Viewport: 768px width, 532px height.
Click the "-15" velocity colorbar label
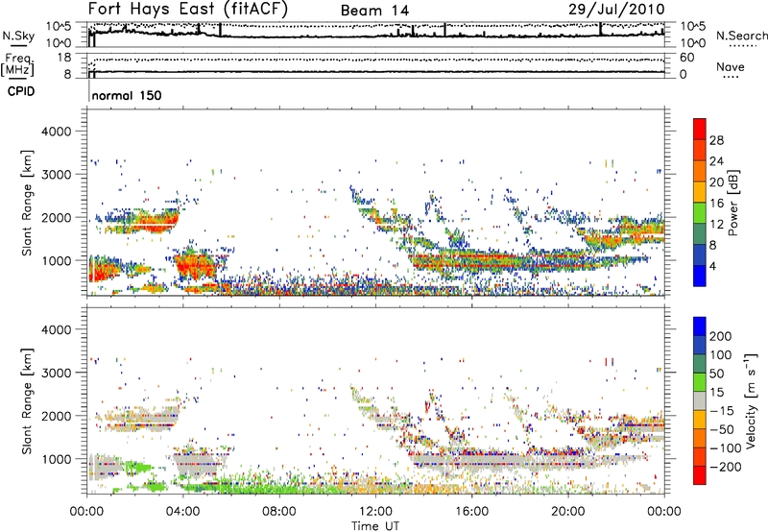click(722, 411)
